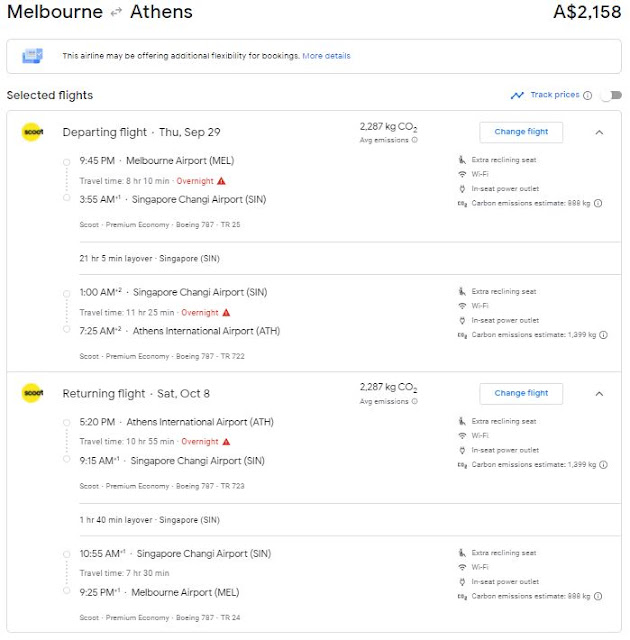This screenshot has height=640, width=630.
Task: Click the returning flight's Avg emissions info icon
Action: tap(415, 401)
